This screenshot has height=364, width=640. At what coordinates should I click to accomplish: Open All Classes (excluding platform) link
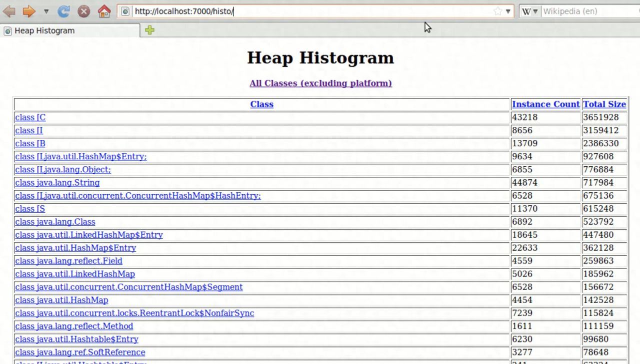tap(320, 83)
